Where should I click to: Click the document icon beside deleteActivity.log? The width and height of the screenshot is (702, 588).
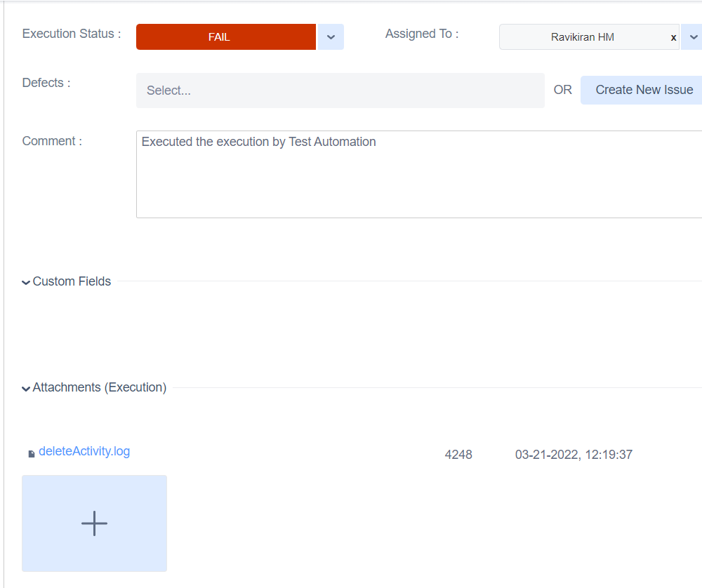(31, 453)
